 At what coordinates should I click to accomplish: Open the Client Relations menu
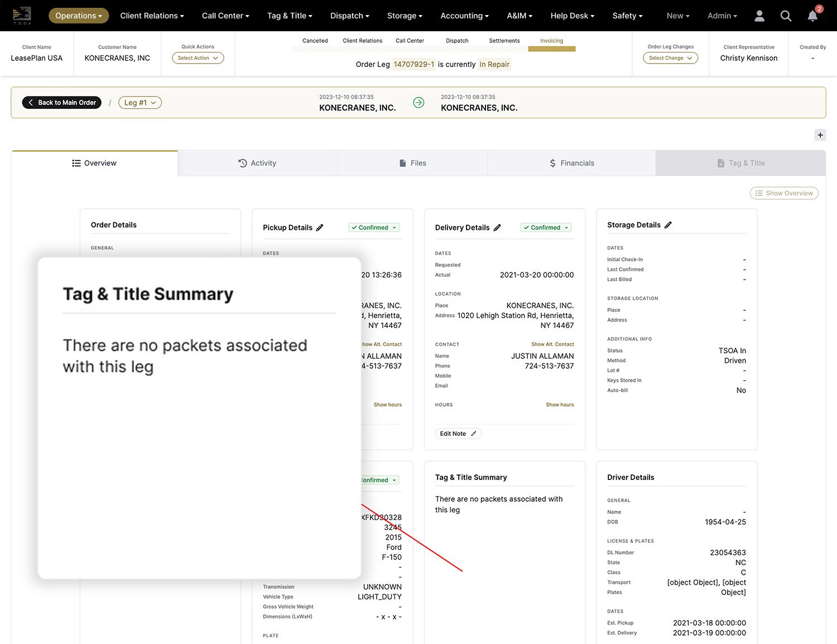[152, 16]
